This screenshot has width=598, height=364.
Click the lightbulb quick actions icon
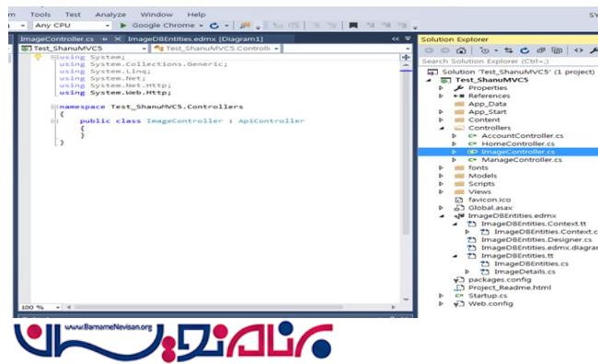[x=38, y=57]
